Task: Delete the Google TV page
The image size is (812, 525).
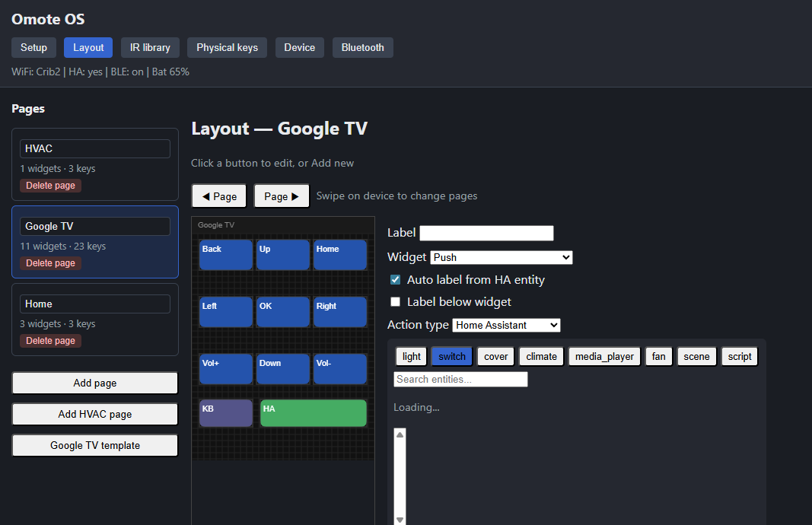Action: point(50,263)
